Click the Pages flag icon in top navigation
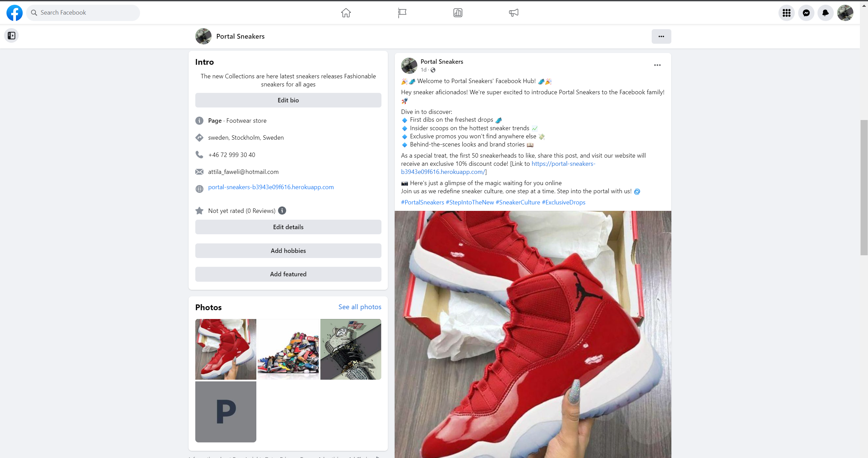This screenshot has width=868, height=458. point(402,13)
